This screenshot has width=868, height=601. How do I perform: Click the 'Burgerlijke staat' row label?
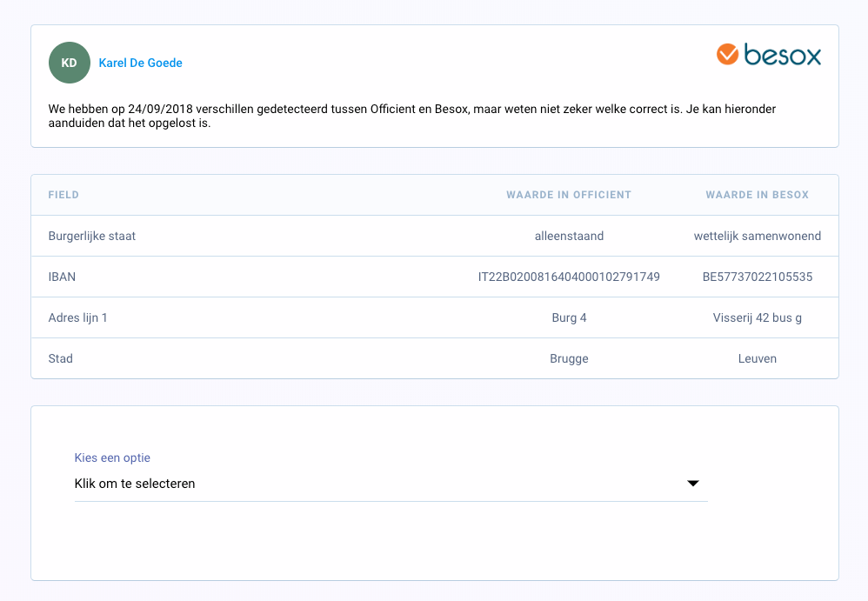(x=92, y=236)
